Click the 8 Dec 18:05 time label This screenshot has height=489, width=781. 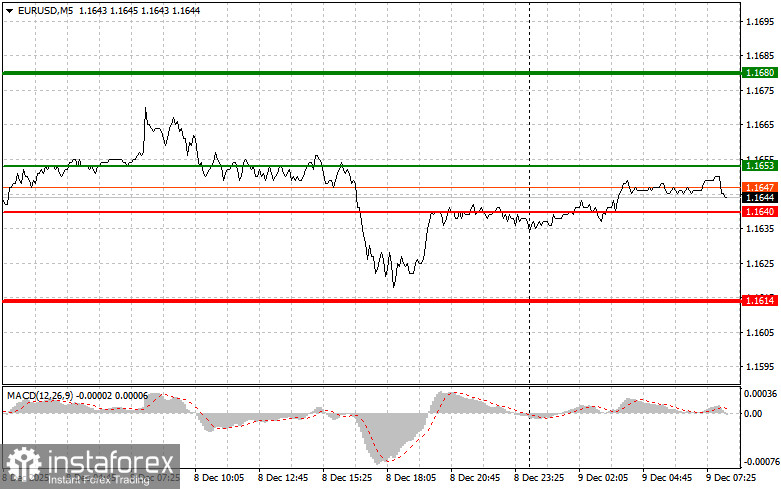[x=411, y=478]
